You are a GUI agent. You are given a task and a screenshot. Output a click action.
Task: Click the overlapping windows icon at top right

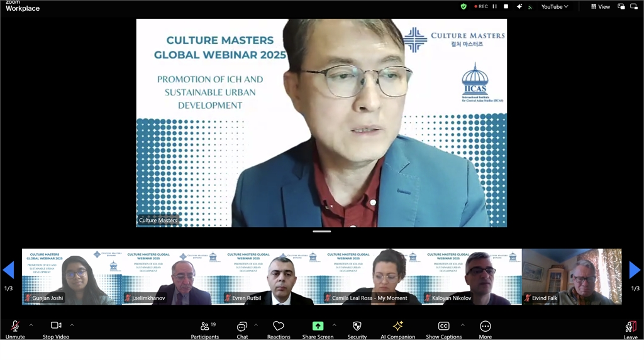621,6
